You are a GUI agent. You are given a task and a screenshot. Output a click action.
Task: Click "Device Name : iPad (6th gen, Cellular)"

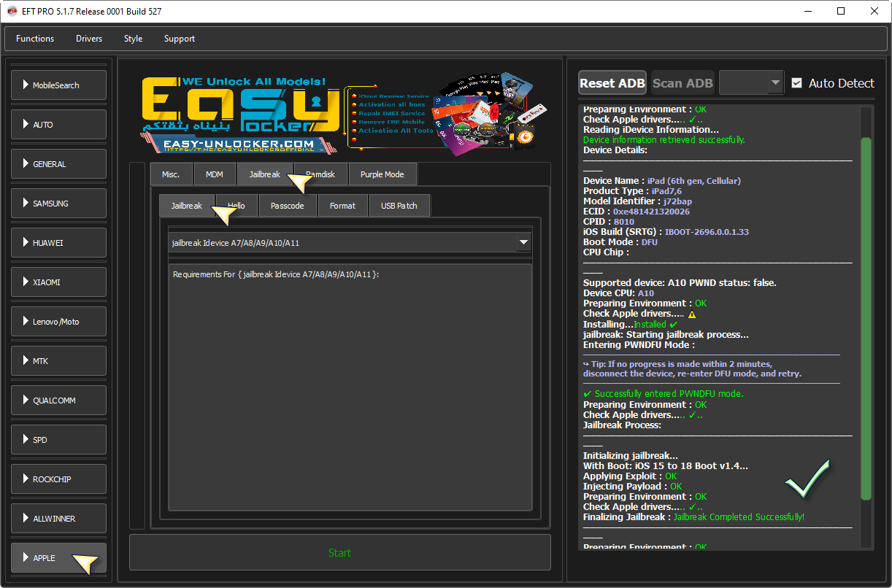pyautogui.click(x=662, y=181)
